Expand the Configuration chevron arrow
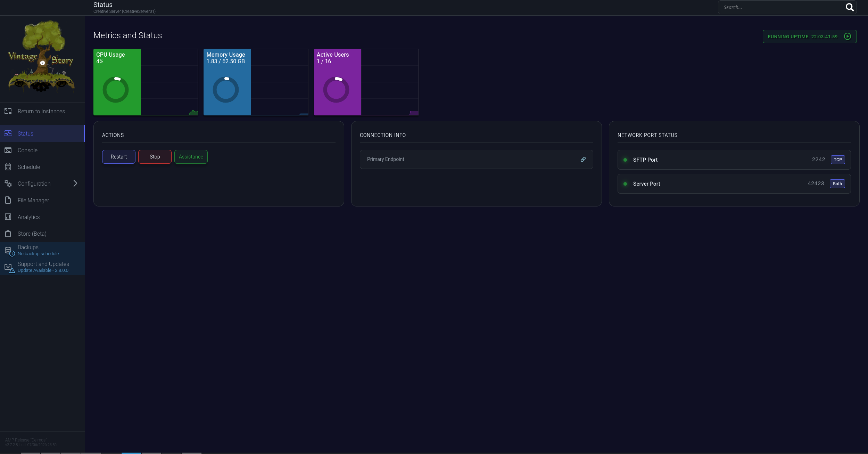The height and width of the screenshot is (454, 868). point(75,183)
